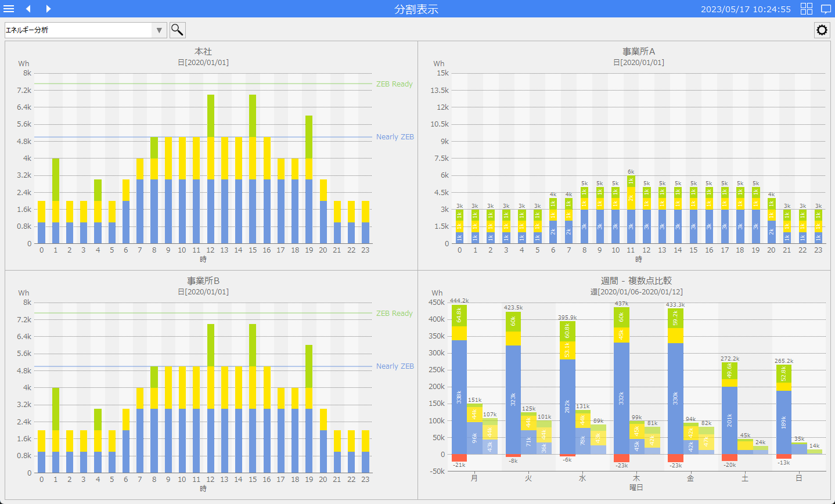This screenshot has width=835, height=504.
Task: Click the hour 20 bar in 事業所A chart
Action: pos(771,221)
